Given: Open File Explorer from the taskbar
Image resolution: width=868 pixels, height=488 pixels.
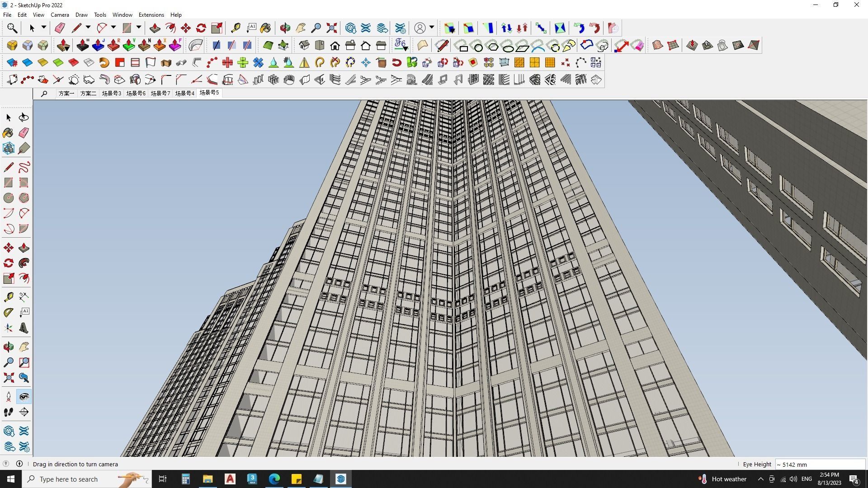Looking at the screenshot, I should pos(208,479).
